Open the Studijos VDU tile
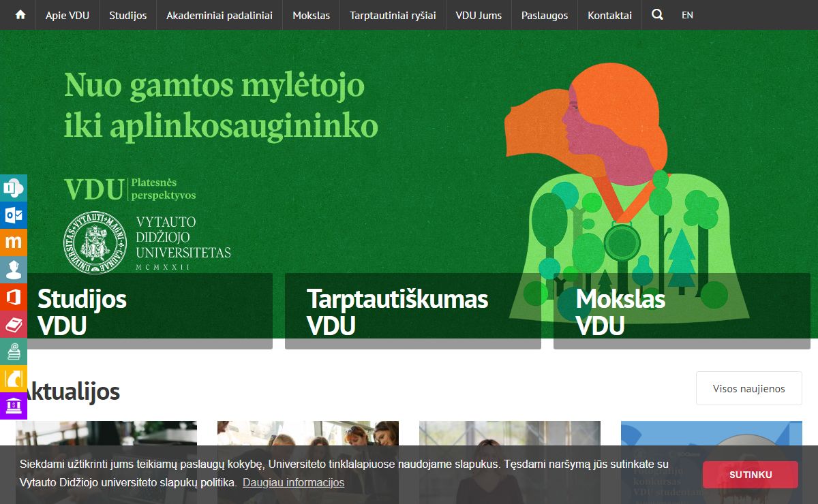Screen dimensions: 818x504 145,311
